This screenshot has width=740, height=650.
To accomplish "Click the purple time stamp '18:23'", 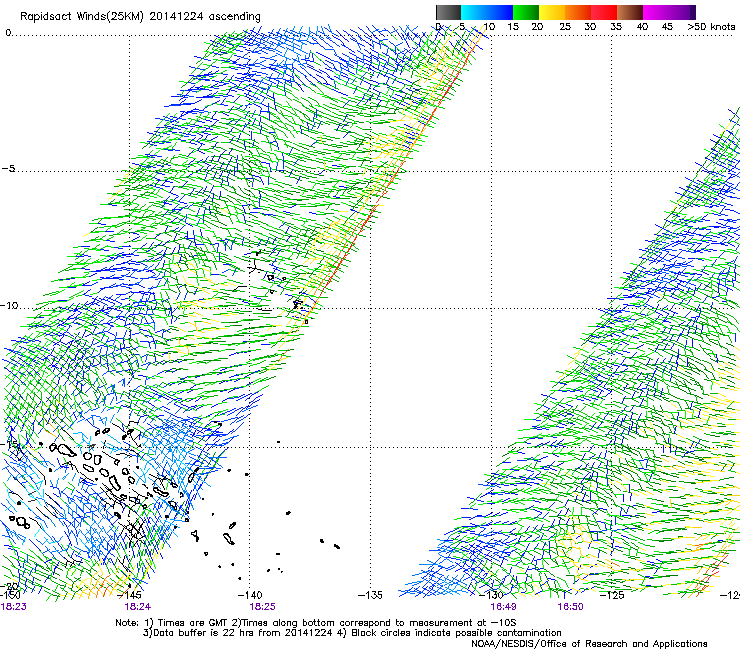I will point(14,607).
